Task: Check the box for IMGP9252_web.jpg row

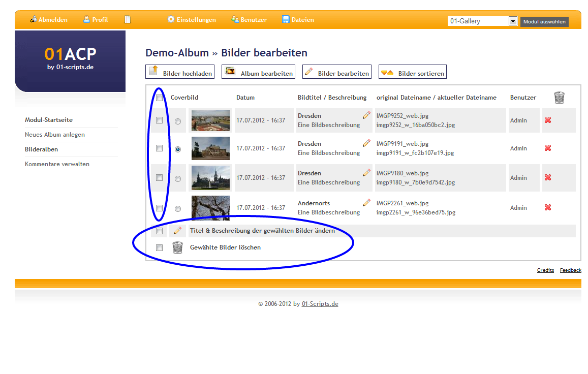Action: (x=160, y=120)
